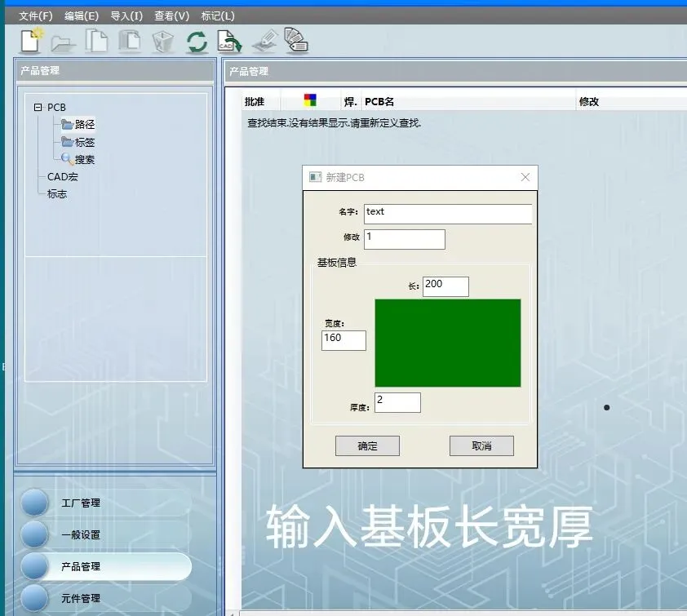This screenshot has width=687, height=616.
Task: Select the 搜索 item in the tree
Action: pos(84,159)
